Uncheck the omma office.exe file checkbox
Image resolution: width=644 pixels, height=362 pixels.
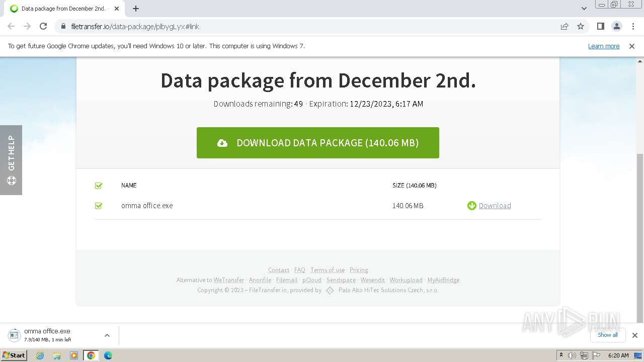pos(99,206)
